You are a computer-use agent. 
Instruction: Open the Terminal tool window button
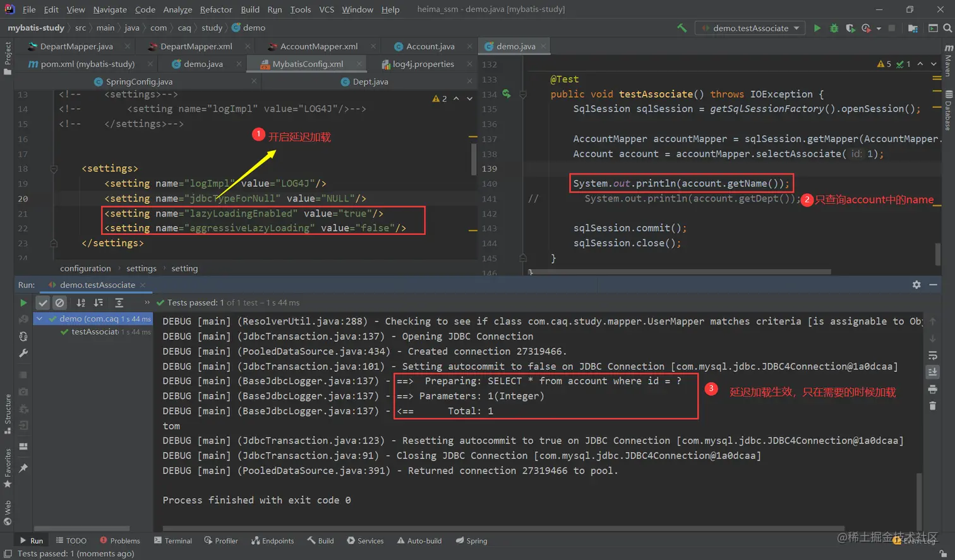point(173,541)
